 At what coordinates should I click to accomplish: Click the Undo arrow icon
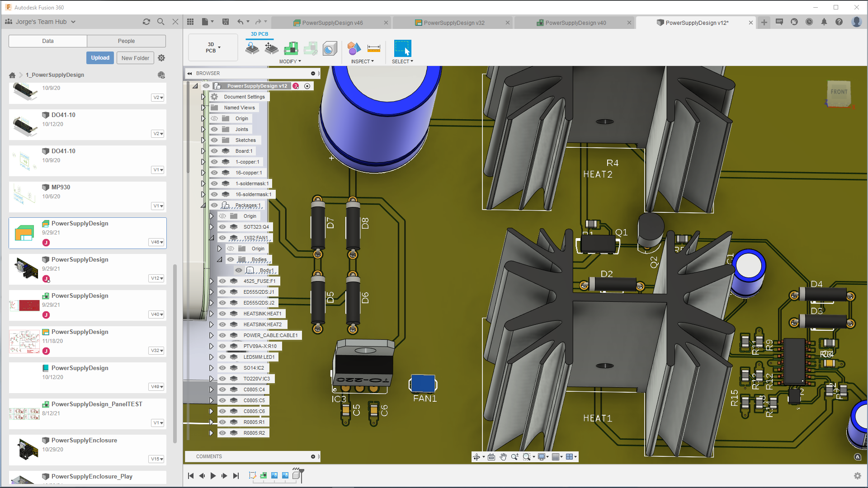click(x=241, y=22)
